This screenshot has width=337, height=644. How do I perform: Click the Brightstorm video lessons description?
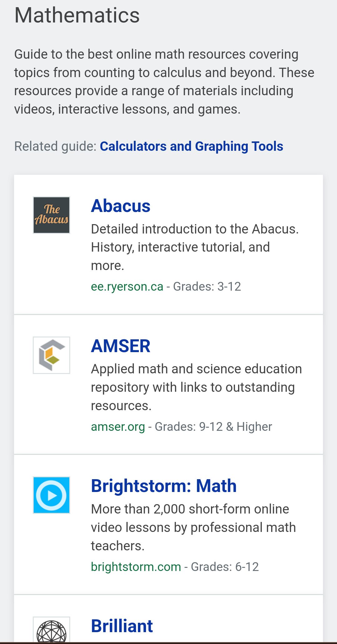[x=193, y=527]
